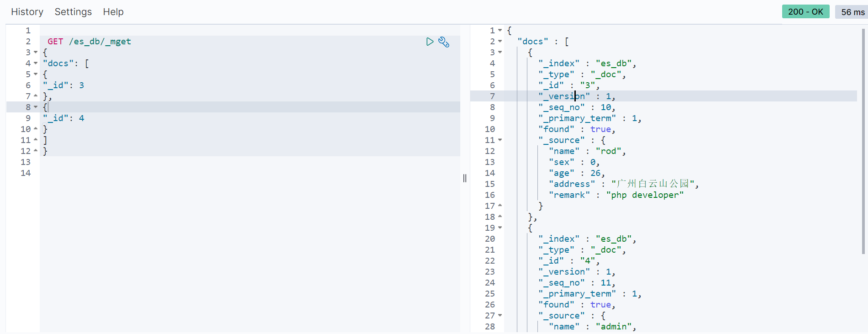Toggle fold marker at request editor line 7
Screen dimensions: 868x334
click(x=36, y=96)
